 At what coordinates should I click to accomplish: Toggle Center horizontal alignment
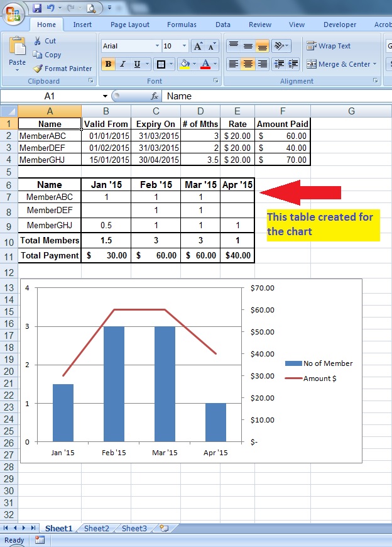click(248, 64)
